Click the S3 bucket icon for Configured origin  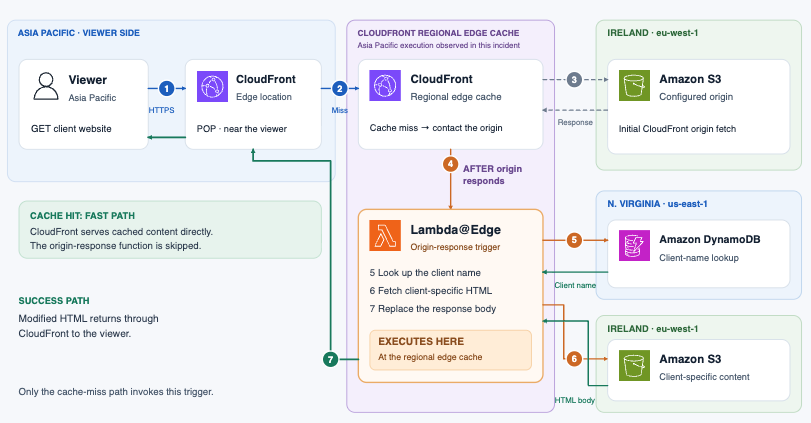tap(634, 86)
